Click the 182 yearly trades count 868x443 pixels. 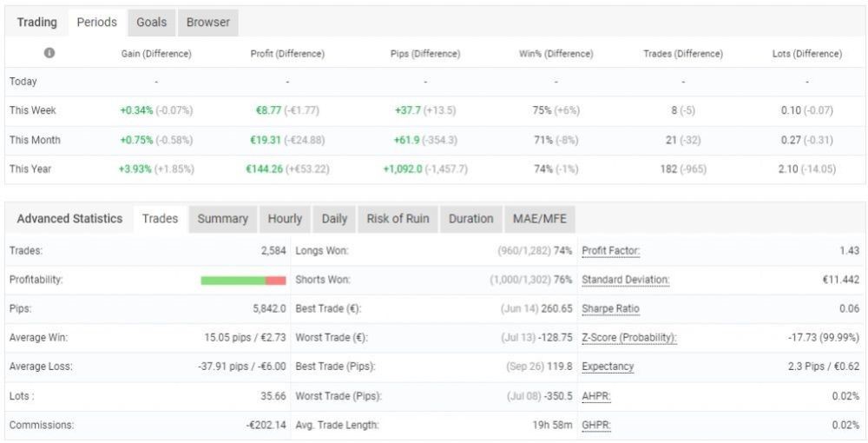pos(668,169)
